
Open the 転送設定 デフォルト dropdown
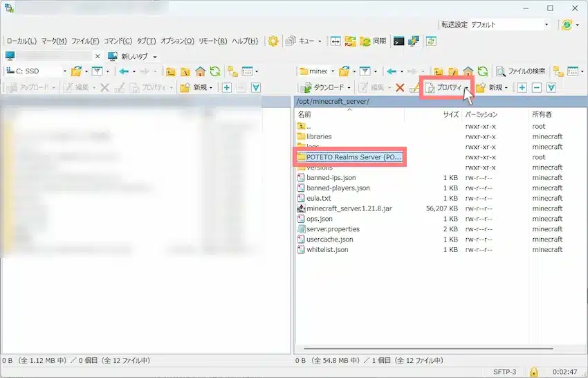pyautogui.click(x=509, y=24)
